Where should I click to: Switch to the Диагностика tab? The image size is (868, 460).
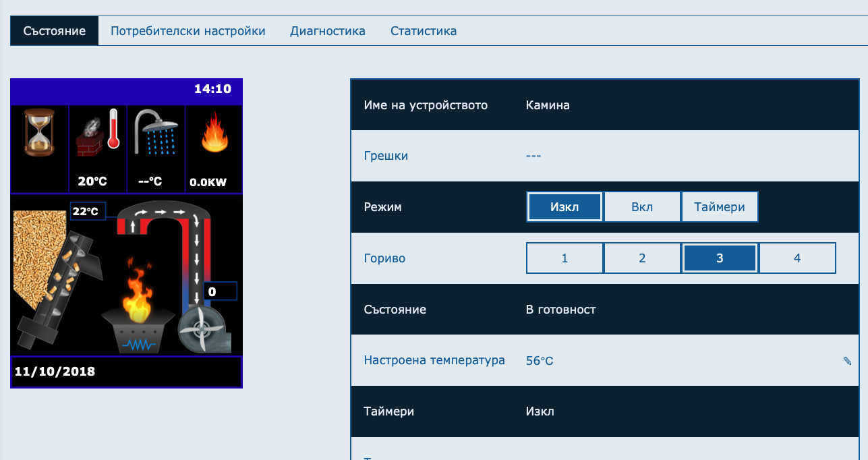328,31
